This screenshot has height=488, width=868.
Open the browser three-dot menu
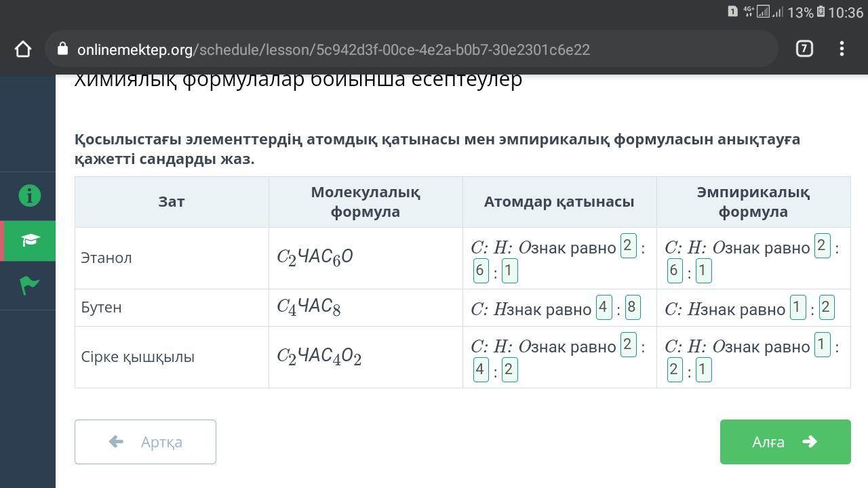click(842, 49)
